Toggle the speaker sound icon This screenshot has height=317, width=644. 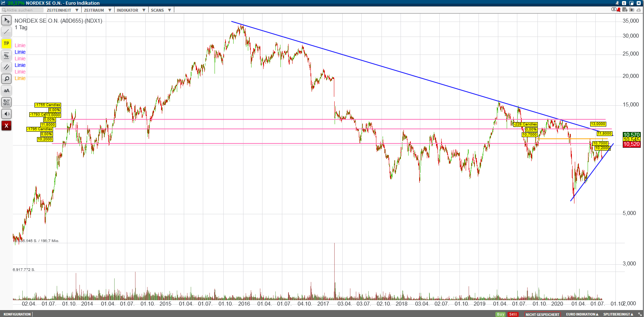[7, 114]
